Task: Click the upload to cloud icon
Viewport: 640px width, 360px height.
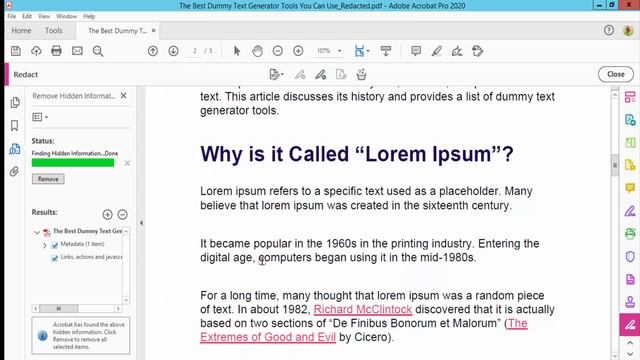Action: pos(36,51)
